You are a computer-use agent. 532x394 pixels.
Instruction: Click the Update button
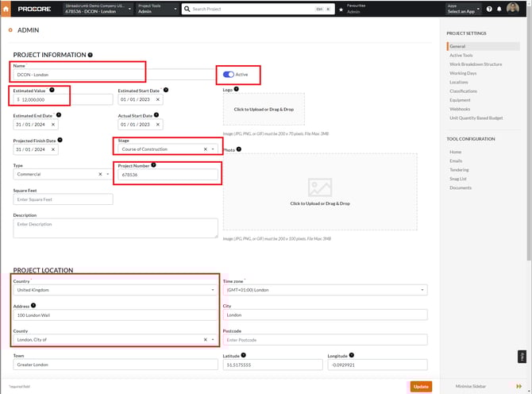[x=421, y=387]
